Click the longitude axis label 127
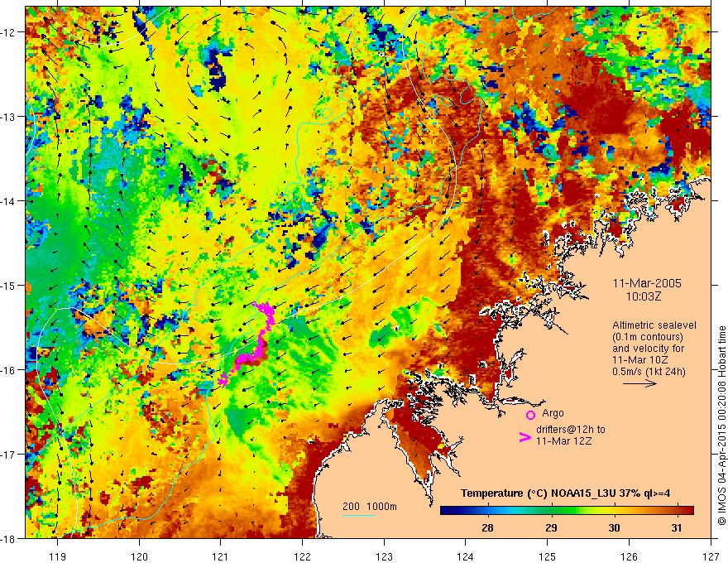The image size is (728, 563). click(711, 556)
